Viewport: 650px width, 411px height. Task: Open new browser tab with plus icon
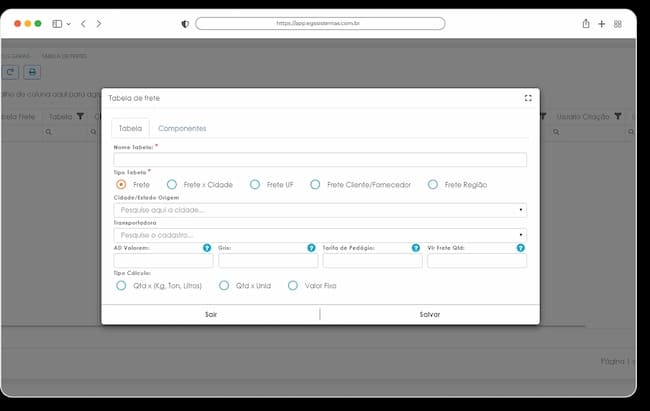[x=601, y=24]
